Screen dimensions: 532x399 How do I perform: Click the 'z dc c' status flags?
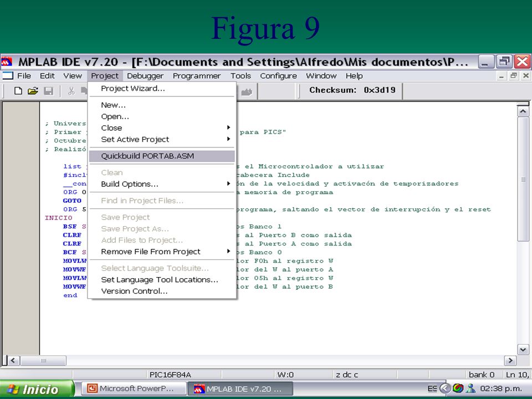pos(347,375)
